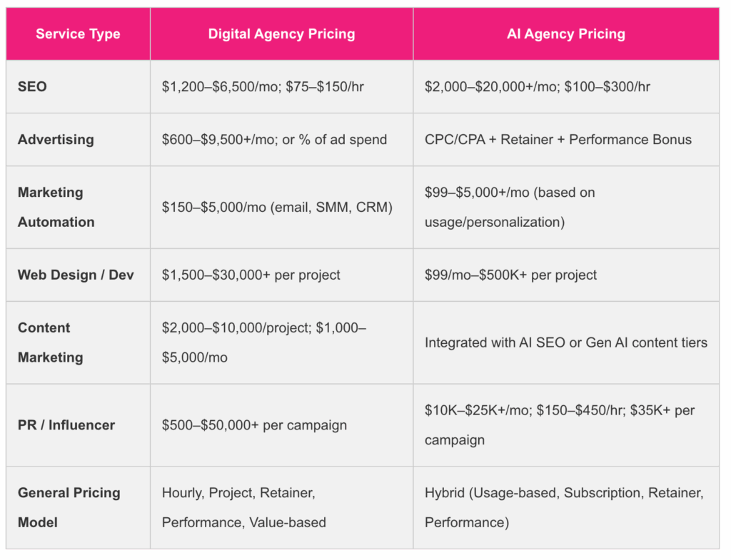Click the $600–$9,500+/mo advertising cell
731x560 pixels.
(x=274, y=139)
